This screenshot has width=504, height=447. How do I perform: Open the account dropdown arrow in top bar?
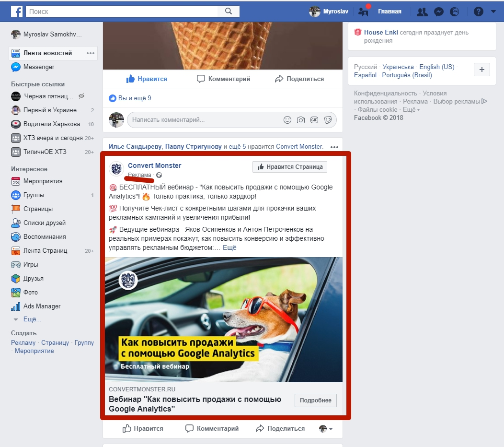(x=493, y=12)
